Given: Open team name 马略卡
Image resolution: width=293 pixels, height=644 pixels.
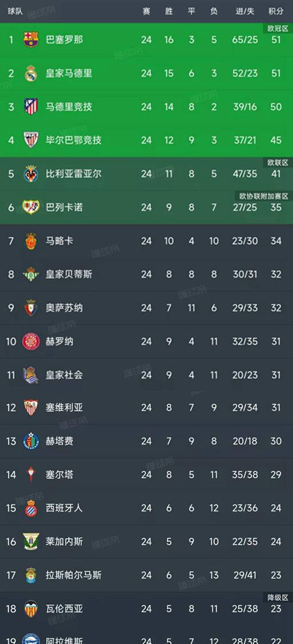Looking at the screenshot, I should click(x=60, y=241).
